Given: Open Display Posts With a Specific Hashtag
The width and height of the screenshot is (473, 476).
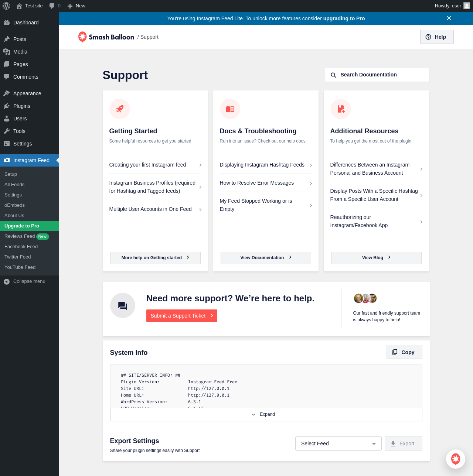Looking at the screenshot, I should tap(376, 195).
